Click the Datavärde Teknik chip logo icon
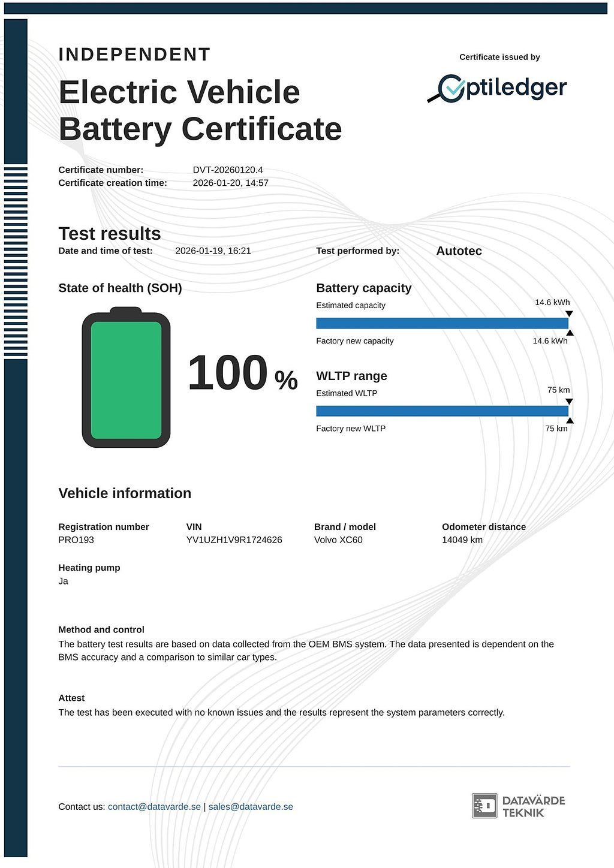The image size is (614, 868). click(484, 806)
